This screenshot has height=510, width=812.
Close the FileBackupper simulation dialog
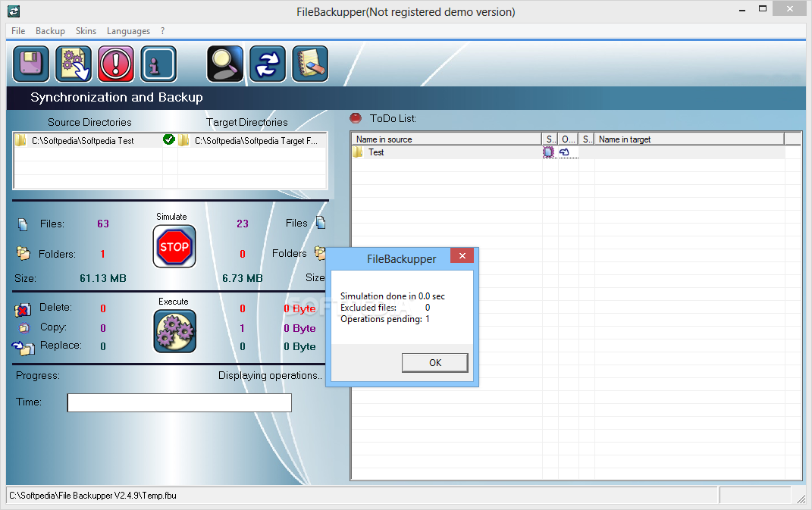tap(462, 256)
